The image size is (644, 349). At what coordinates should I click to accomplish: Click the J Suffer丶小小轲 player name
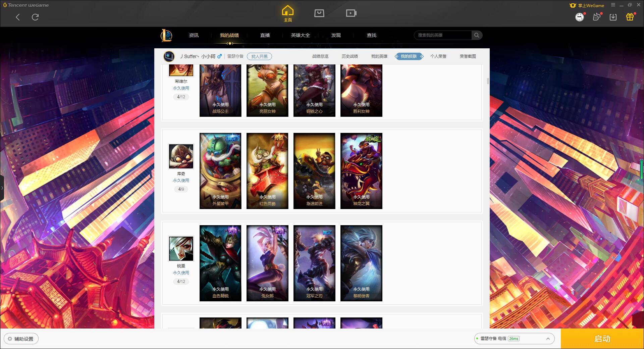(198, 56)
